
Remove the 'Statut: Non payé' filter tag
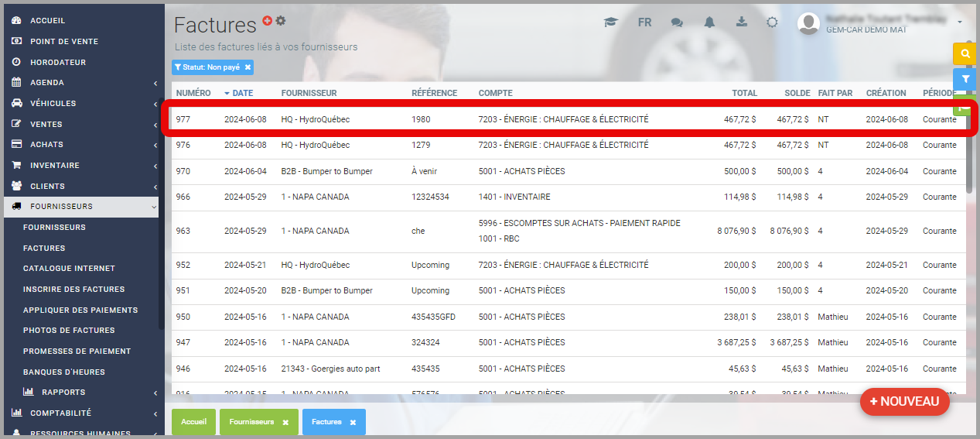[248, 67]
